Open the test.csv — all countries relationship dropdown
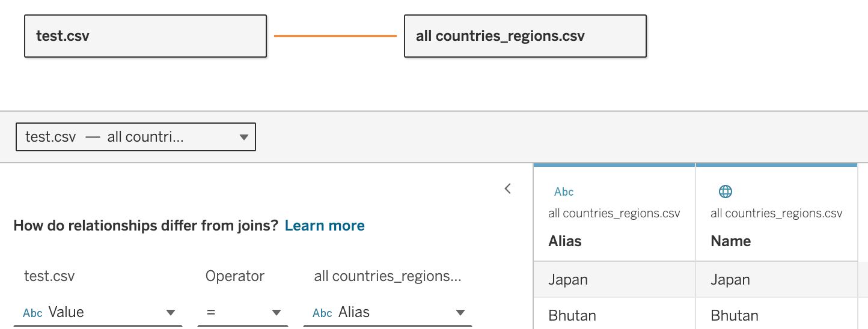 pos(136,137)
